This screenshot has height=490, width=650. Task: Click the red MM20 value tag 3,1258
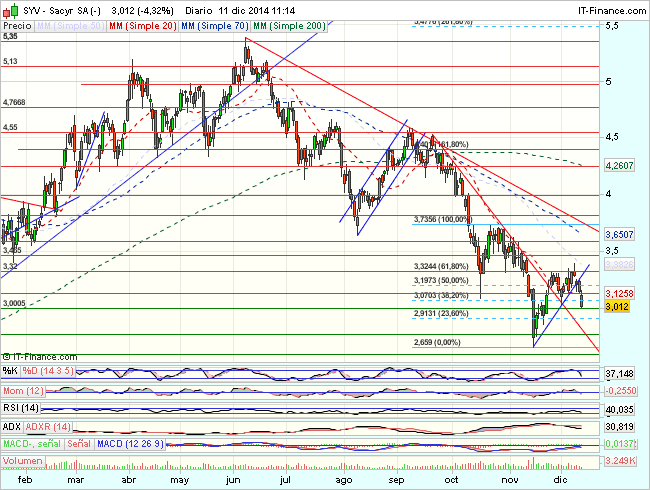point(619,294)
